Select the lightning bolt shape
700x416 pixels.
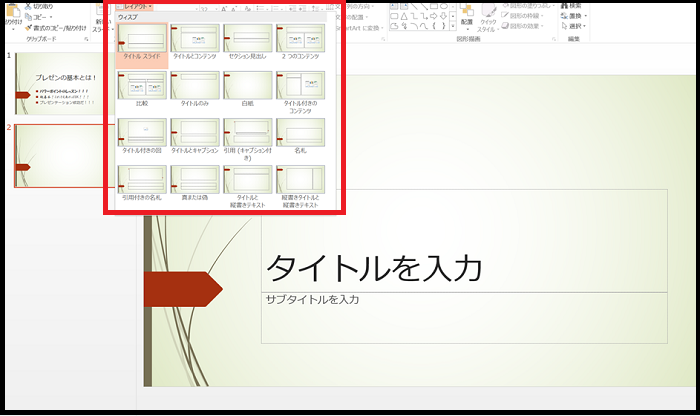click(x=404, y=26)
